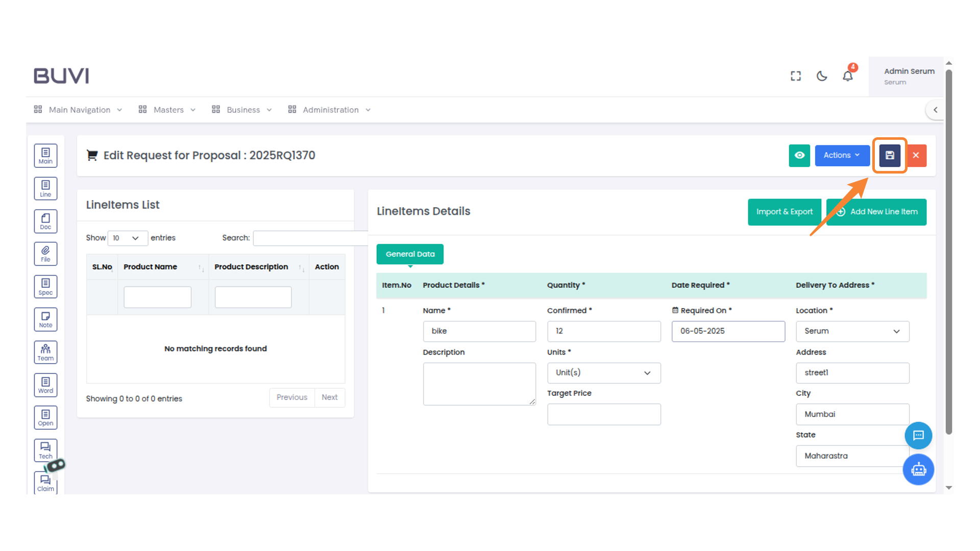Open the Units dropdown
The height and width of the screenshot is (551, 980).
[x=603, y=373]
